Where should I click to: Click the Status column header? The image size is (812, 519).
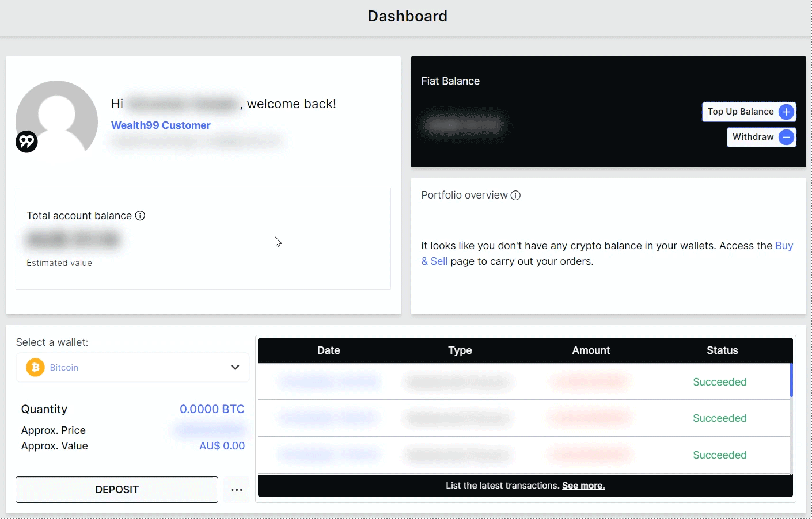pyautogui.click(x=722, y=350)
